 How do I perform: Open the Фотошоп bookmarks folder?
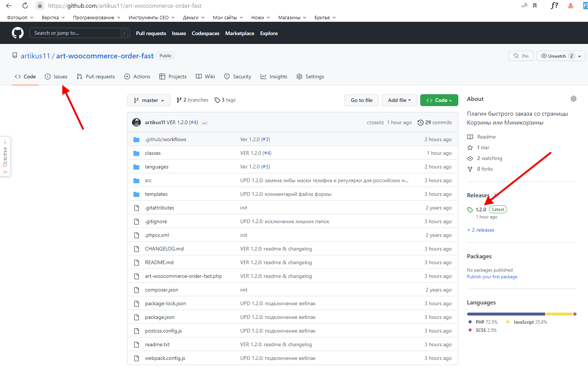20,17
